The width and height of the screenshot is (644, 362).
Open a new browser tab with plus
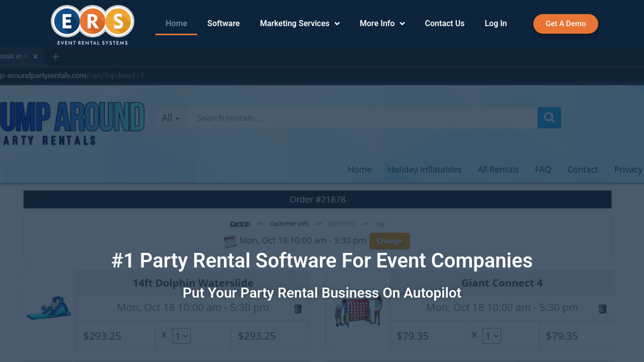(x=56, y=56)
